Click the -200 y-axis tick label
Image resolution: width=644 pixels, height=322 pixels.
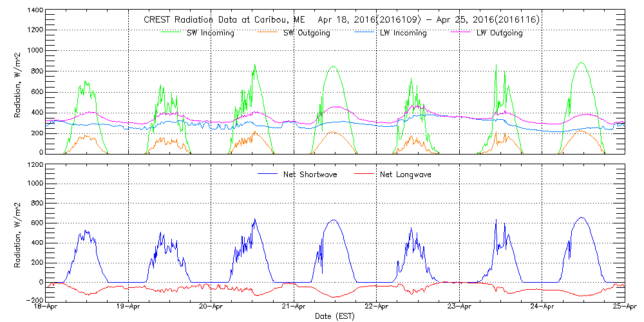pos(35,301)
